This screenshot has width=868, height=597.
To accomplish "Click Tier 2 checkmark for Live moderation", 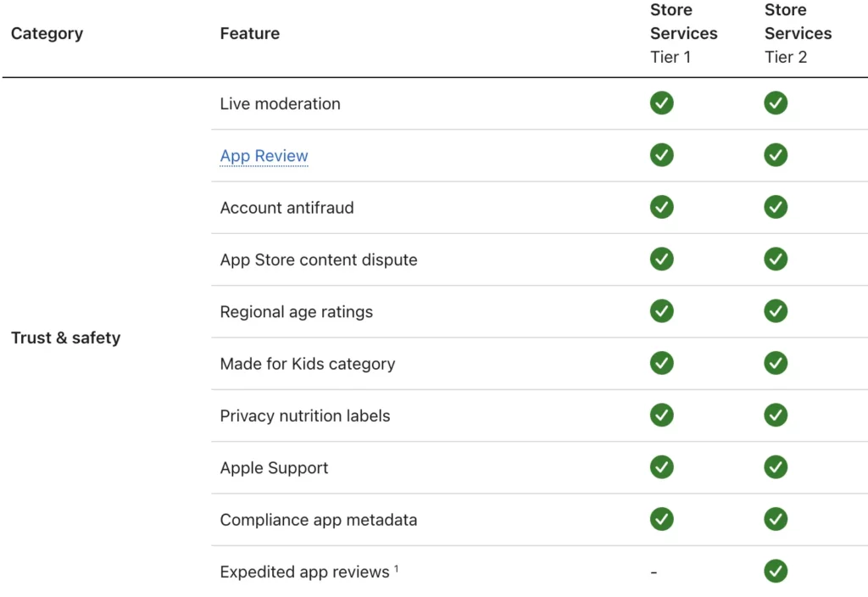I will click(776, 103).
